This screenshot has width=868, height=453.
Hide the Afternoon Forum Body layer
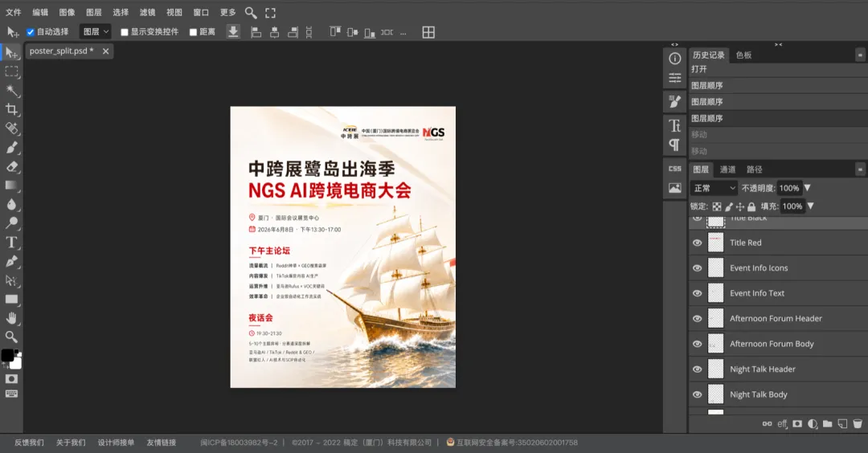tap(698, 344)
